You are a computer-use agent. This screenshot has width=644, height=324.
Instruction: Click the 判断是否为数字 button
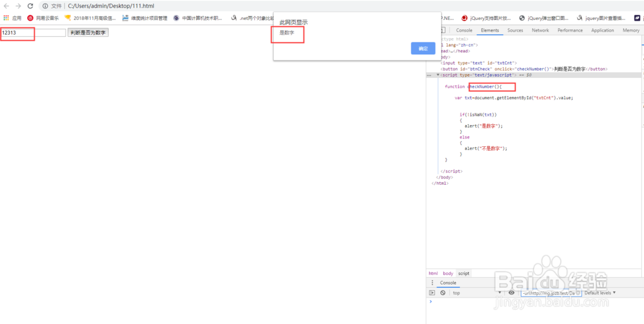88,33
